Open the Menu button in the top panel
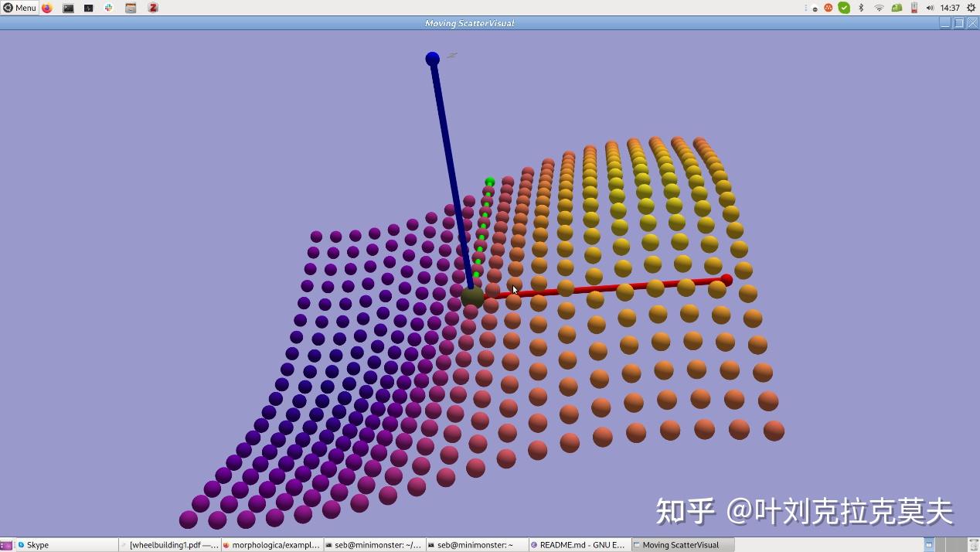 pyautogui.click(x=19, y=8)
